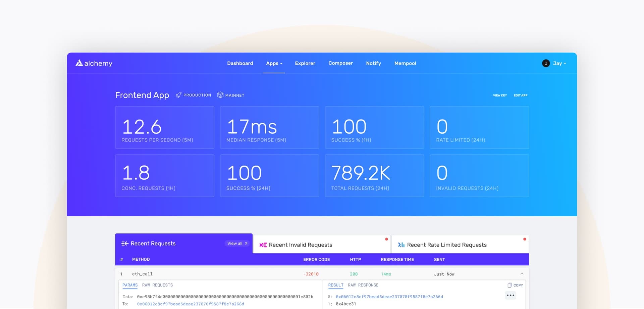Click the copy icon in result panel
This screenshot has width=644, height=309.
[x=509, y=285]
